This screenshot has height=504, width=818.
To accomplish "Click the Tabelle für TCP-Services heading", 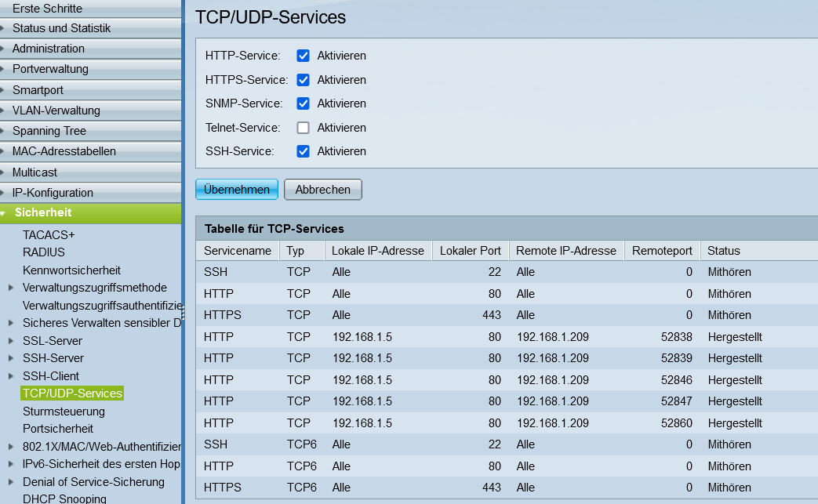I will 274,228.
